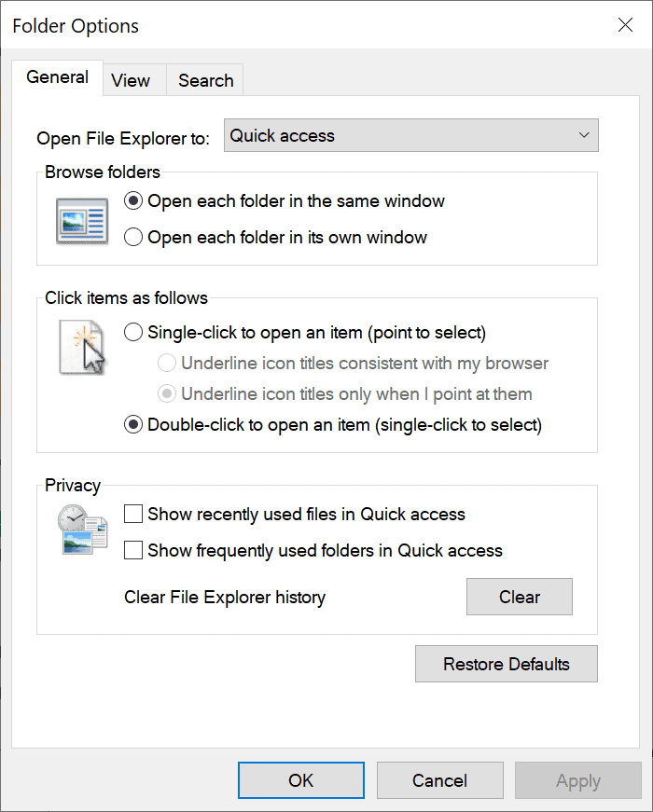
Task: Confirm settings with the OK button
Action: [300, 780]
